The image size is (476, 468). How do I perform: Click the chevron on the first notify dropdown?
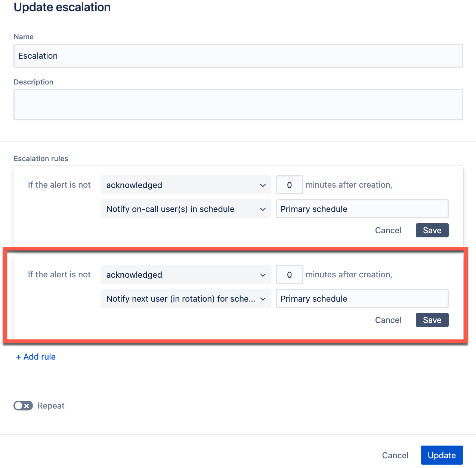pyautogui.click(x=263, y=209)
